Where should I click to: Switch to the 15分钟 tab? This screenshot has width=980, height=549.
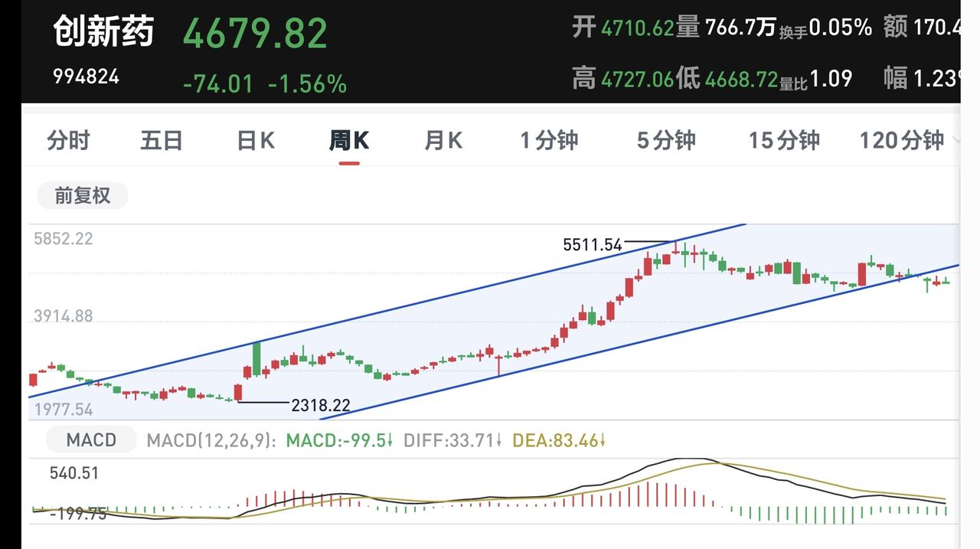click(x=784, y=140)
